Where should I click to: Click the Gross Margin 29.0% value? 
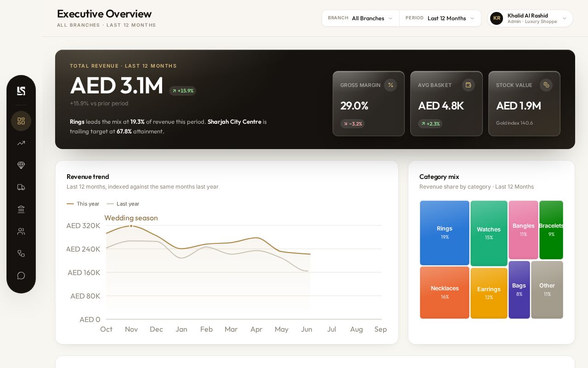(x=354, y=106)
